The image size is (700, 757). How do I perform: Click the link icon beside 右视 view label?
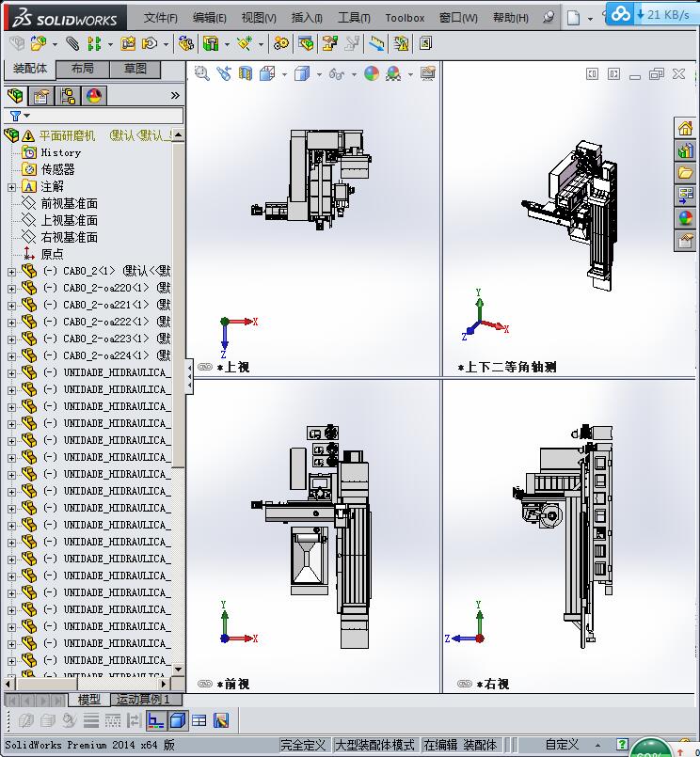[465, 684]
